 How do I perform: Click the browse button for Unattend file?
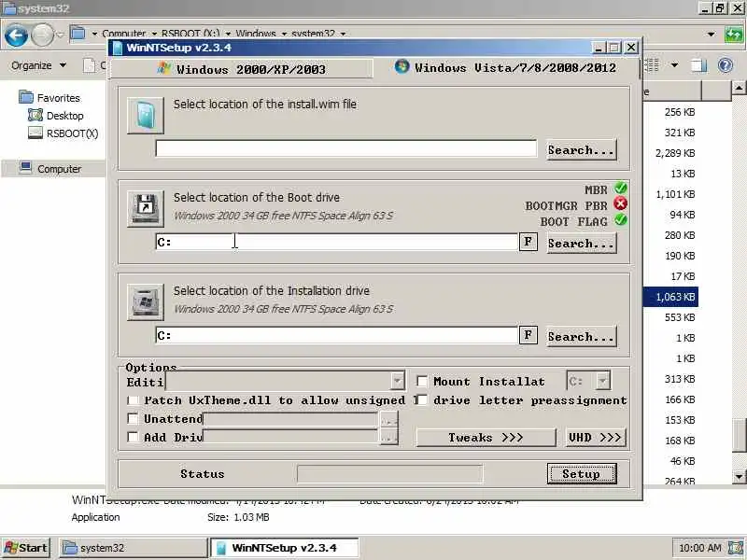coord(388,419)
